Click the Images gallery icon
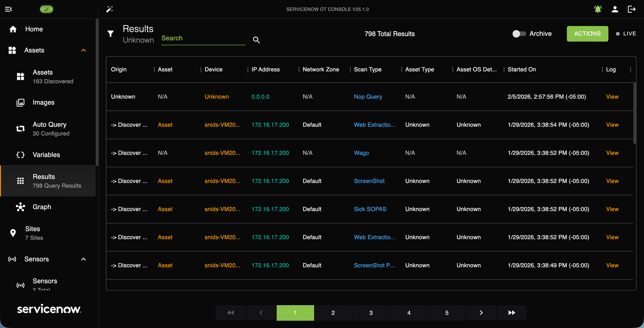This screenshot has width=644, height=328. pos(20,103)
